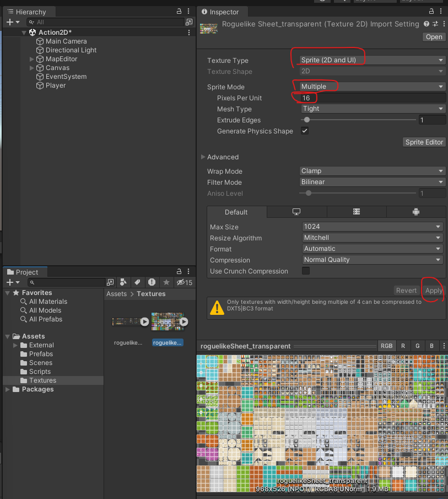Expand the Canvas object
The image size is (448, 499).
31,68
